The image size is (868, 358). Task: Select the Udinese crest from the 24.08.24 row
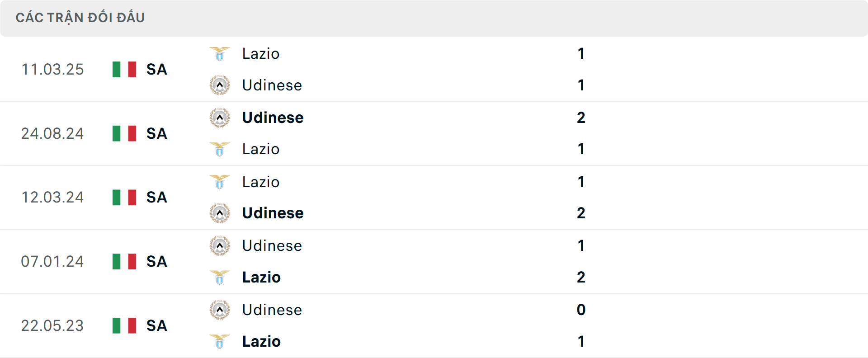pyautogui.click(x=220, y=118)
